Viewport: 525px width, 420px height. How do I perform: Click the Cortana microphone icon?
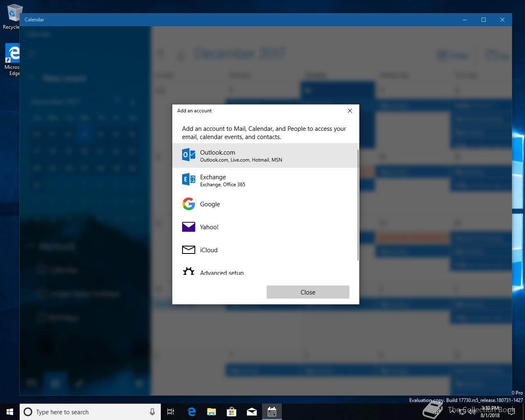[152, 412]
